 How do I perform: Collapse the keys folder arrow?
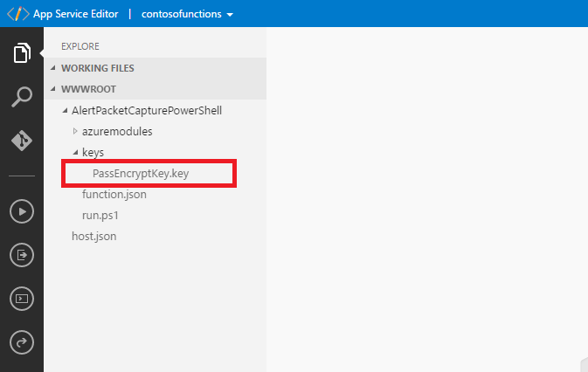pyautogui.click(x=75, y=153)
